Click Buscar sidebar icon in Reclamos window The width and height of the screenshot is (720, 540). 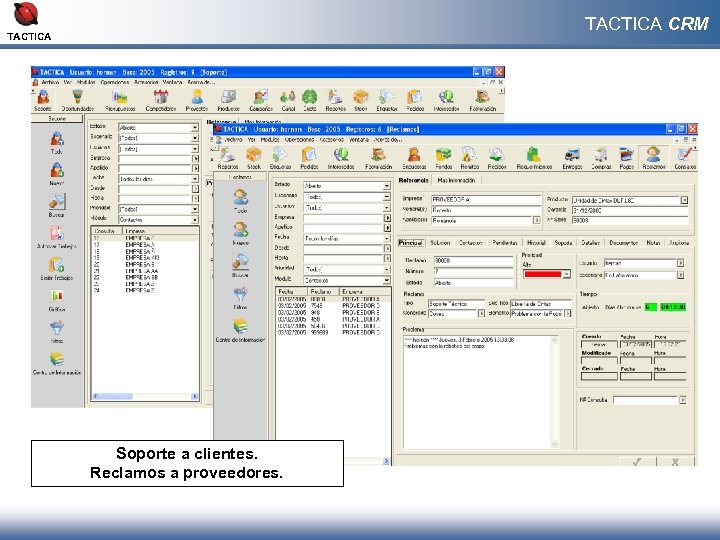[x=241, y=265]
